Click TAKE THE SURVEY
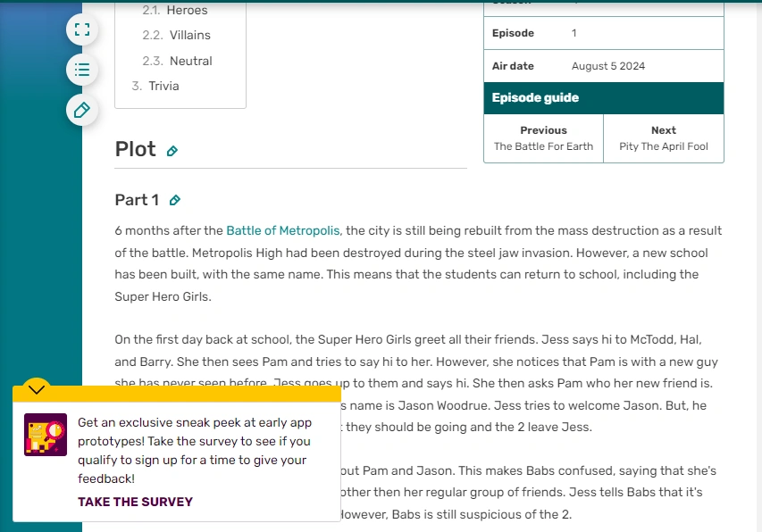Screen dimensions: 762x532 [x=134, y=502]
